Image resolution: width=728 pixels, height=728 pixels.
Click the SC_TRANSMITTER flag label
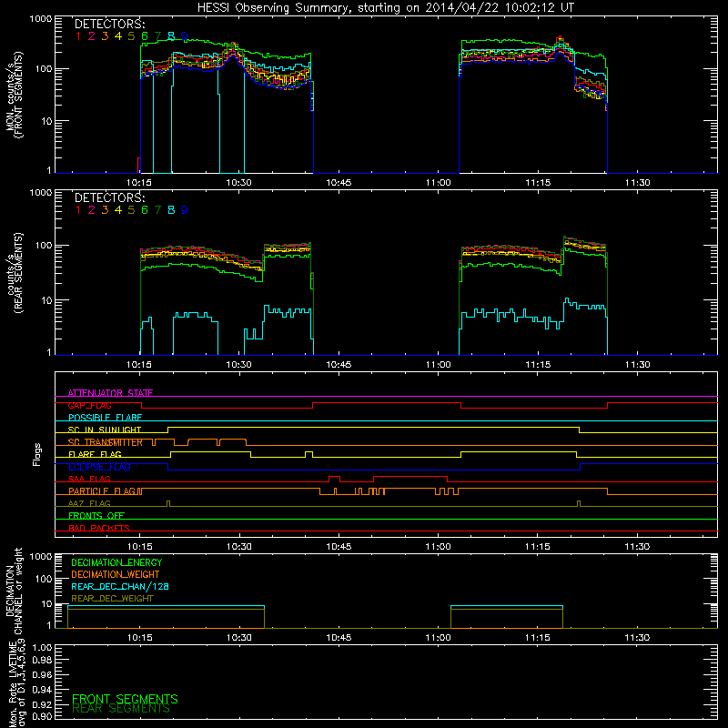point(106,442)
